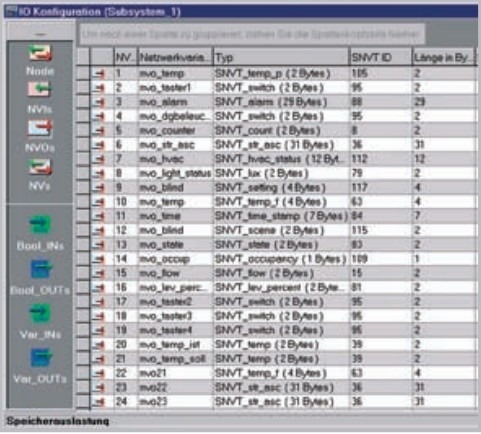
Task: Open the Bool_INs icon
Action: point(40,224)
